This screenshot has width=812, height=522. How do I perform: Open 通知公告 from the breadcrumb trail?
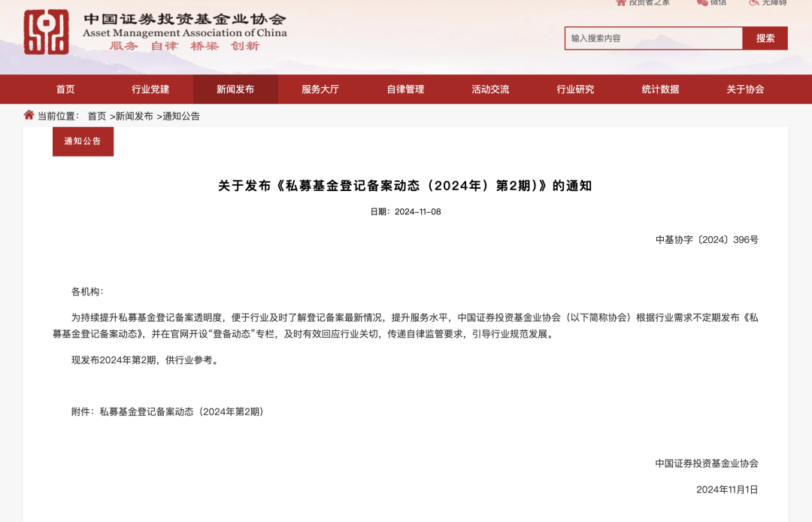[181, 116]
